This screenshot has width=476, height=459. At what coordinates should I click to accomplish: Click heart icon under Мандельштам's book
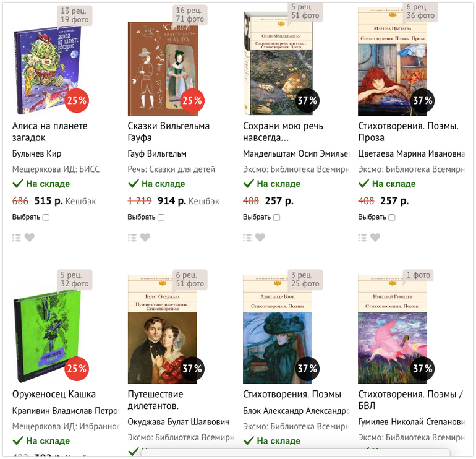pos(260,238)
